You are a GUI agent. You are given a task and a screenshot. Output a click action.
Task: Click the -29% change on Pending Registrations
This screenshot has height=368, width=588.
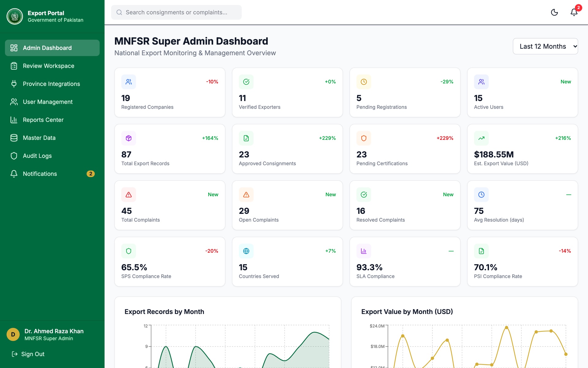click(x=447, y=82)
